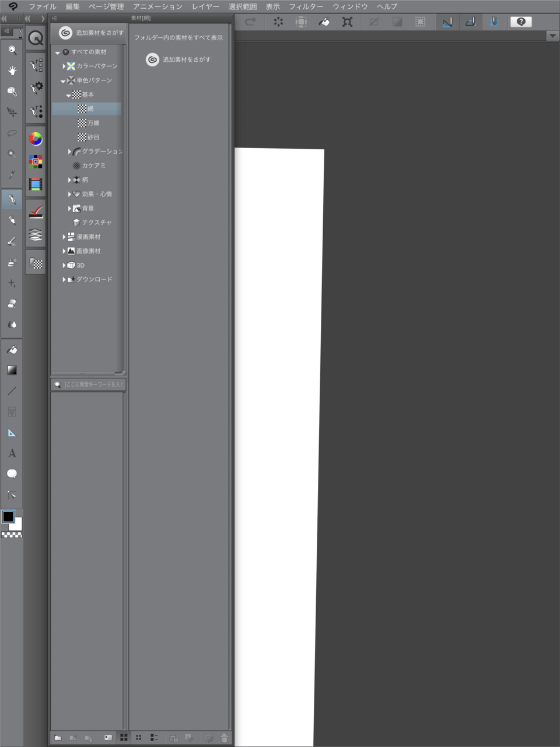
Task: Select the Pencil tool
Action: pos(12,220)
